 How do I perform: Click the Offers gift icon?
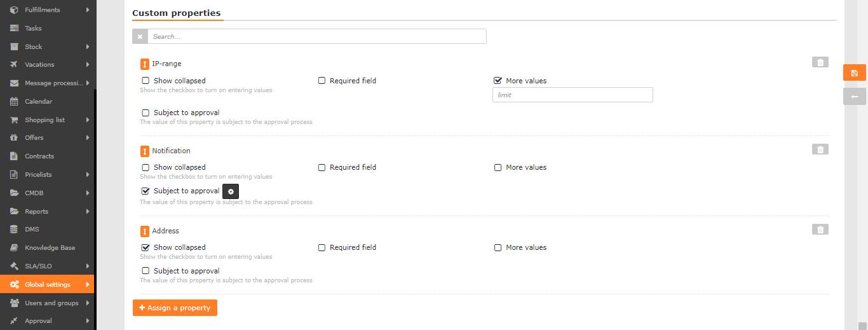(x=13, y=137)
